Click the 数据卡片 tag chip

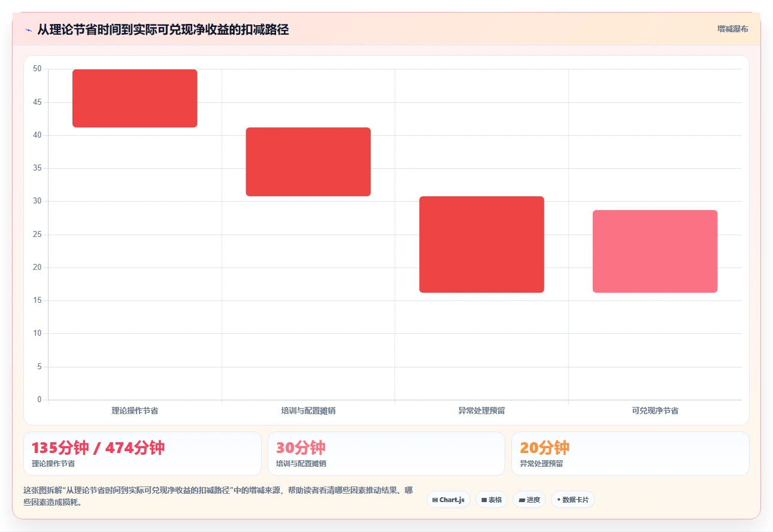(x=573, y=500)
